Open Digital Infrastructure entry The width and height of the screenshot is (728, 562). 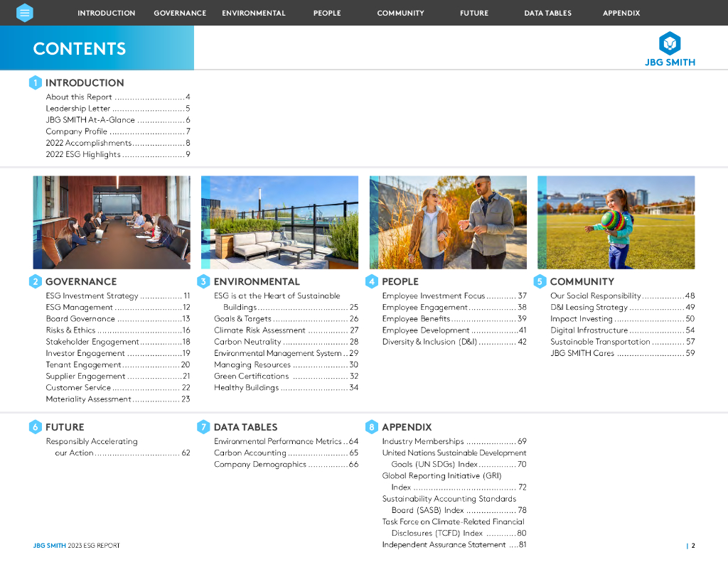(x=623, y=330)
